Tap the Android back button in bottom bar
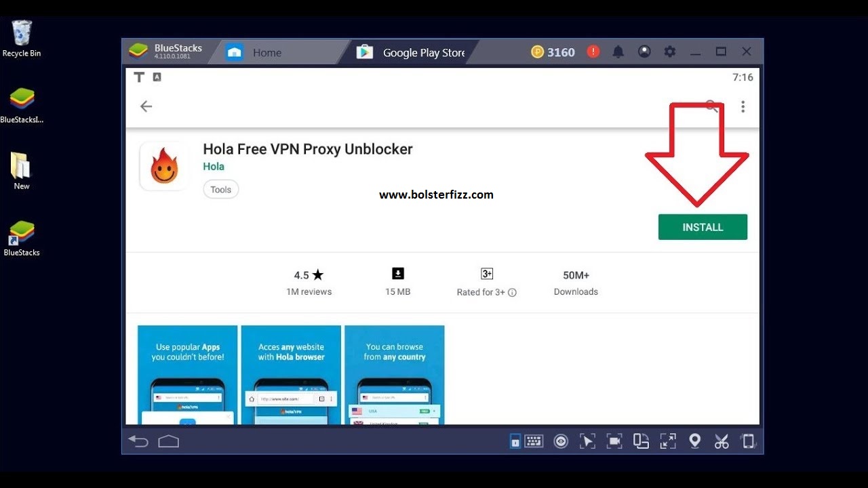Screen dimensions: 868x488 [138, 441]
